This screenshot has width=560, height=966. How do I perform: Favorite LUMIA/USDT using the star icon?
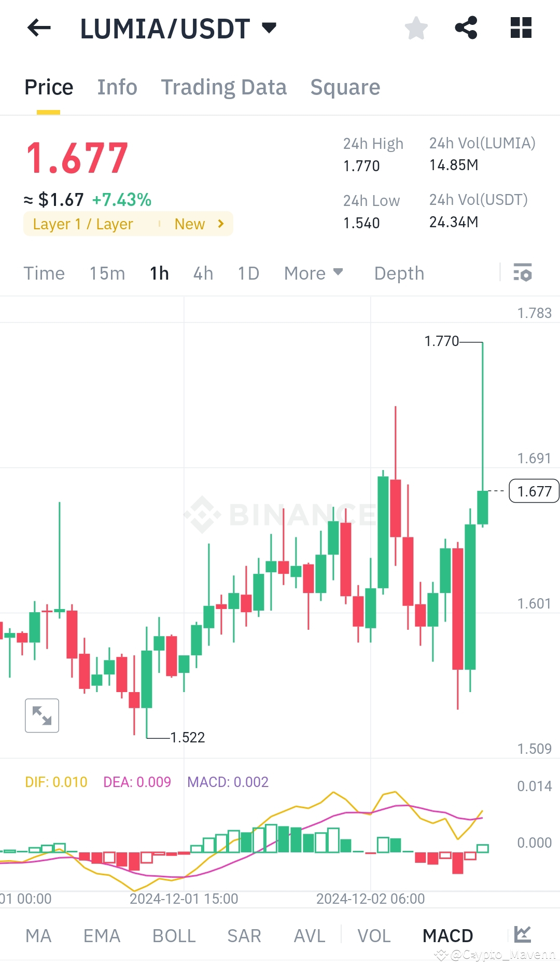(x=416, y=28)
